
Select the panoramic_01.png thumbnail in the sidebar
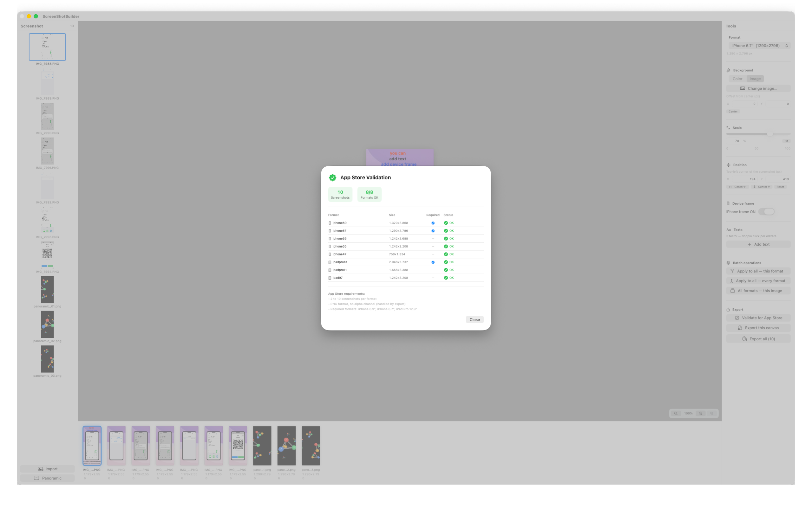coord(47,289)
